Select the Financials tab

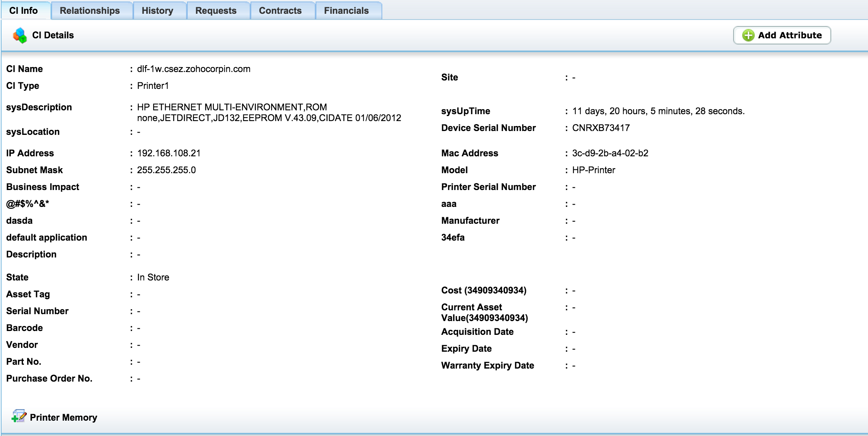(x=346, y=11)
